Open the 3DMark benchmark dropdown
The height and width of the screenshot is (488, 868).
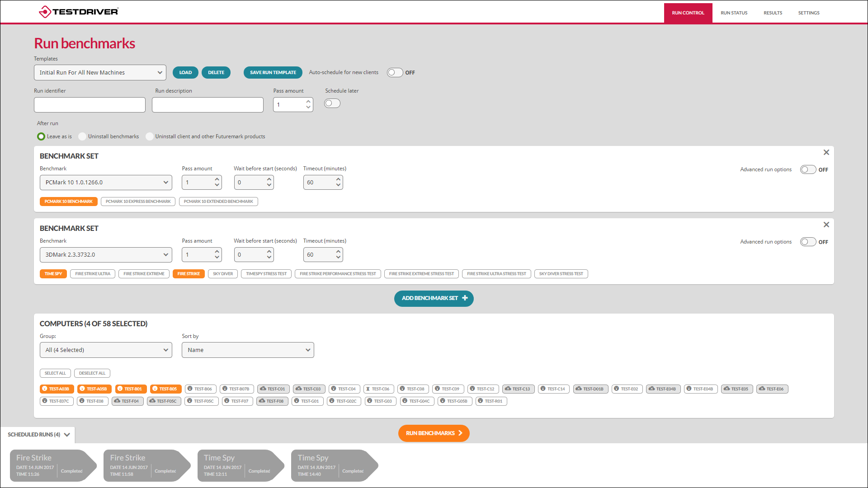106,255
